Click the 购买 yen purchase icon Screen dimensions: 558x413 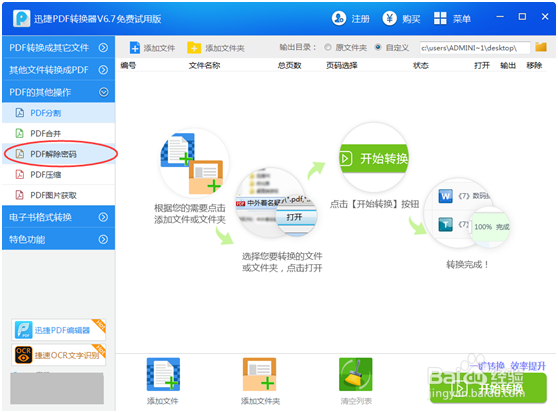390,18
